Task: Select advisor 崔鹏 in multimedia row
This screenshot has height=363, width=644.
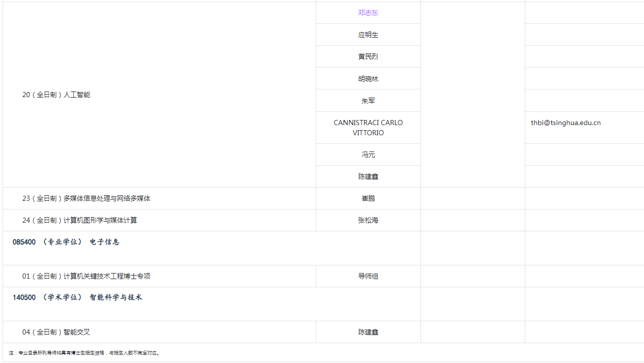Action: [x=368, y=198]
